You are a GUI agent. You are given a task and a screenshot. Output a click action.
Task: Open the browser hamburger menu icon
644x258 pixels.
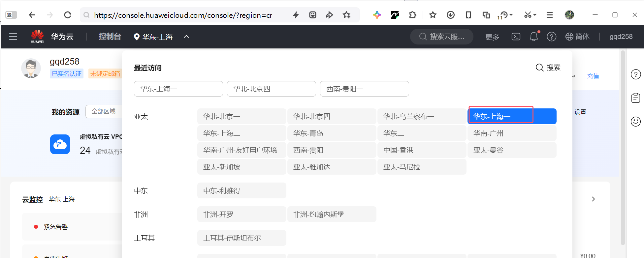click(x=550, y=15)
